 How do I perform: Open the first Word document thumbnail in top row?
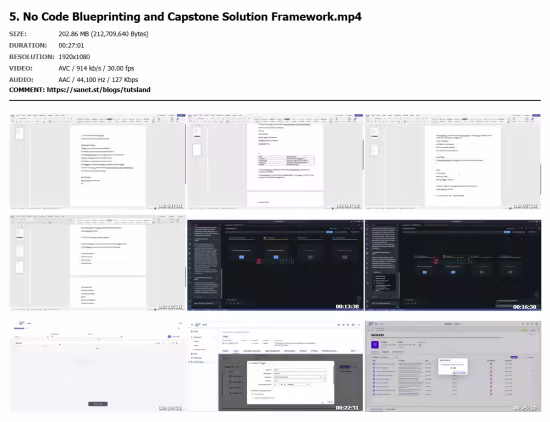click(x=97, y=161)
